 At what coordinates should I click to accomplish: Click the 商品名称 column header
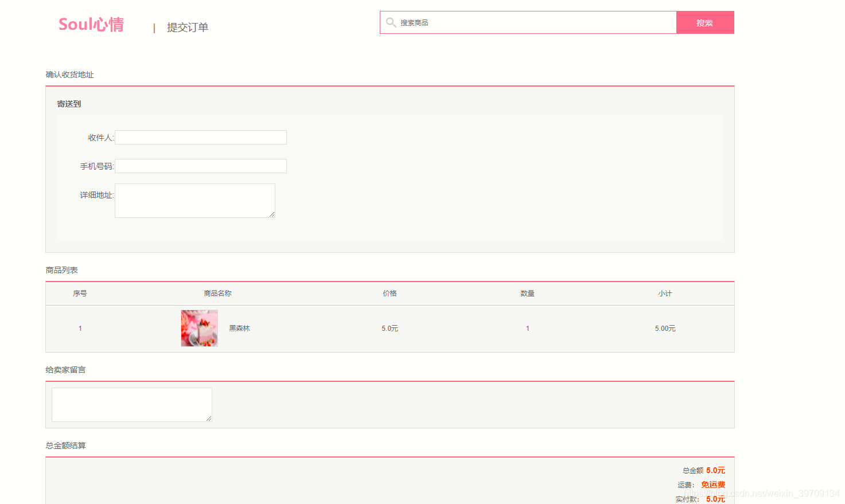pos(218,294)
